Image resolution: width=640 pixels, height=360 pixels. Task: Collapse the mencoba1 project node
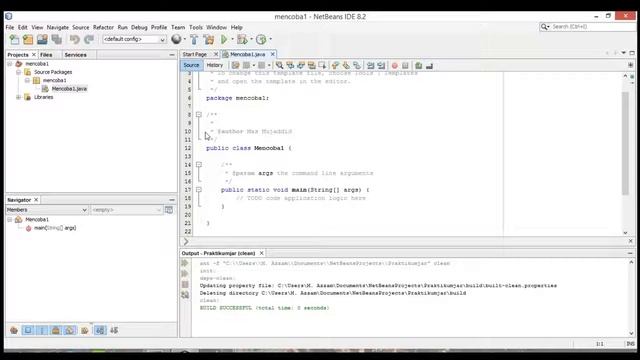tap(10, 64)
